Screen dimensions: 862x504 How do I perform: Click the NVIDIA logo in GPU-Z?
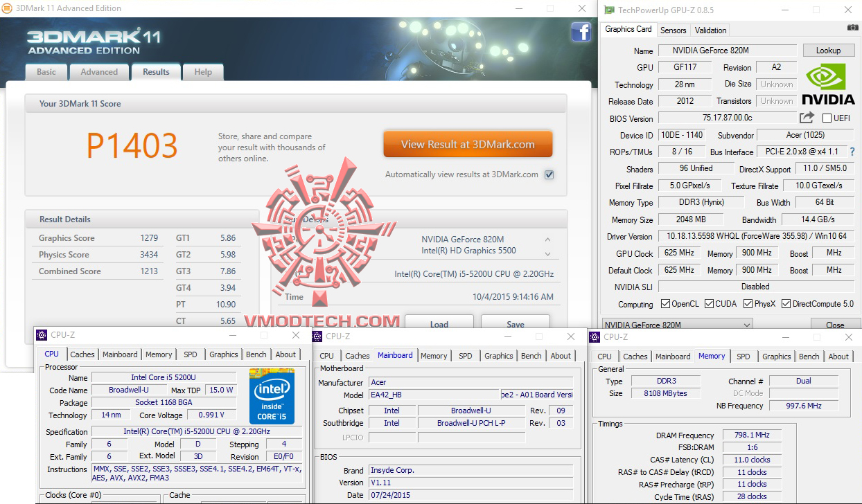[x=828, y=85]
